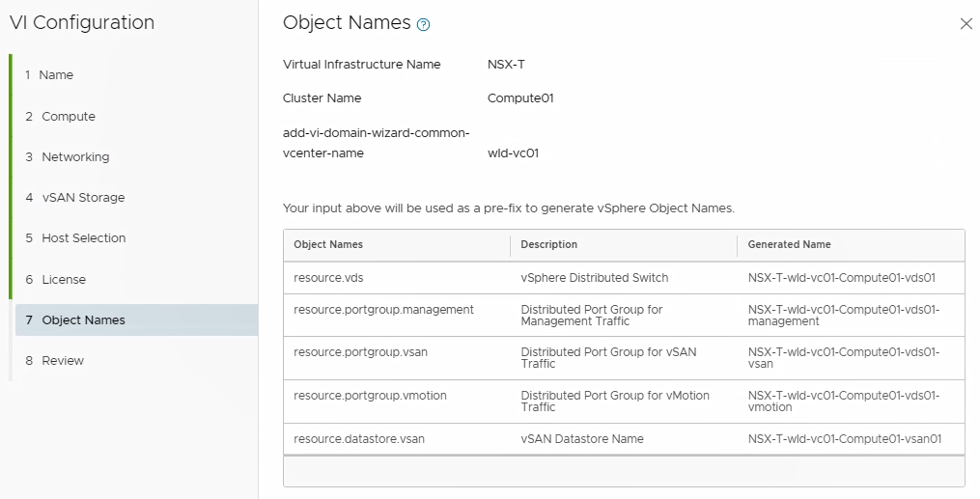Navigate to Host Selection step

(x=83, y=238)
